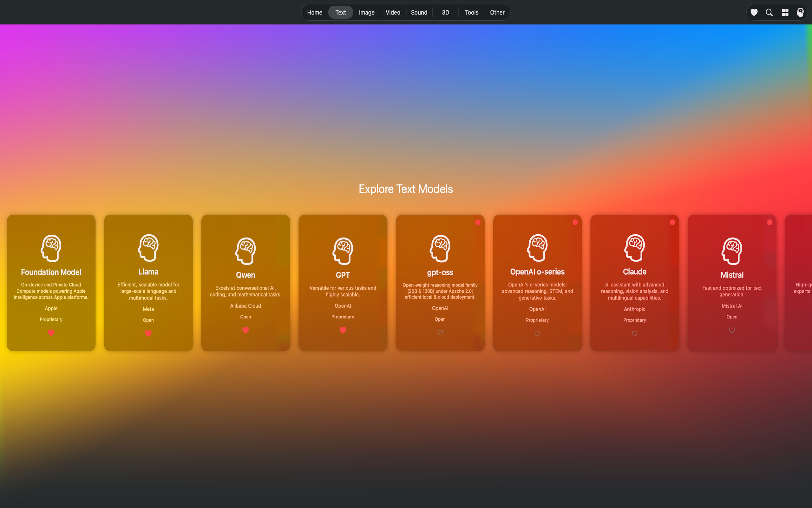Open the Mistral card title
The width and height of the screenshot is (812, 508).
(732, 275)
